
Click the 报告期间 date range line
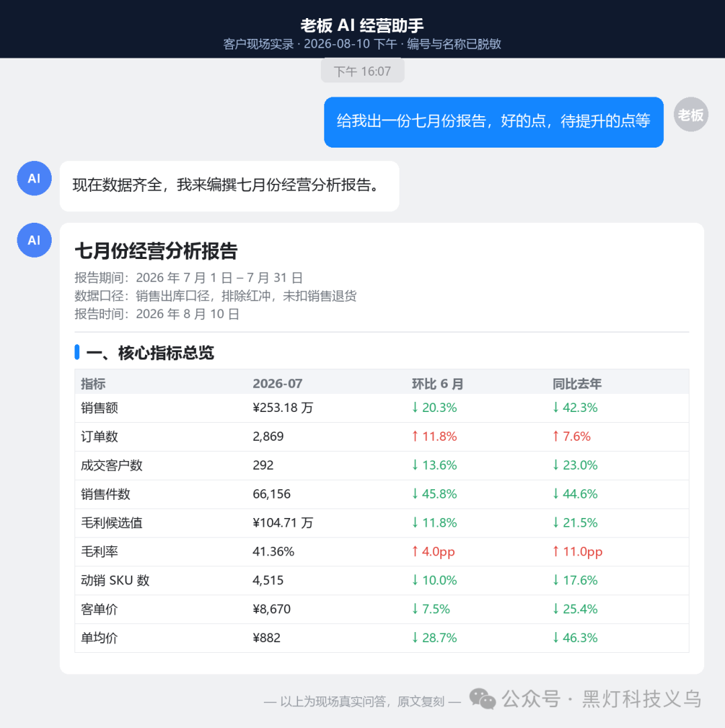(189, 278)
